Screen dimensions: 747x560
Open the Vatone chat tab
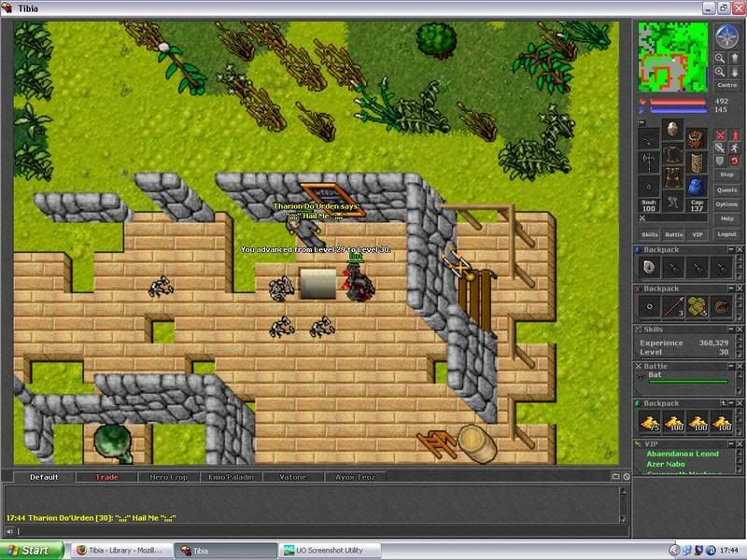tap(293, 477)
